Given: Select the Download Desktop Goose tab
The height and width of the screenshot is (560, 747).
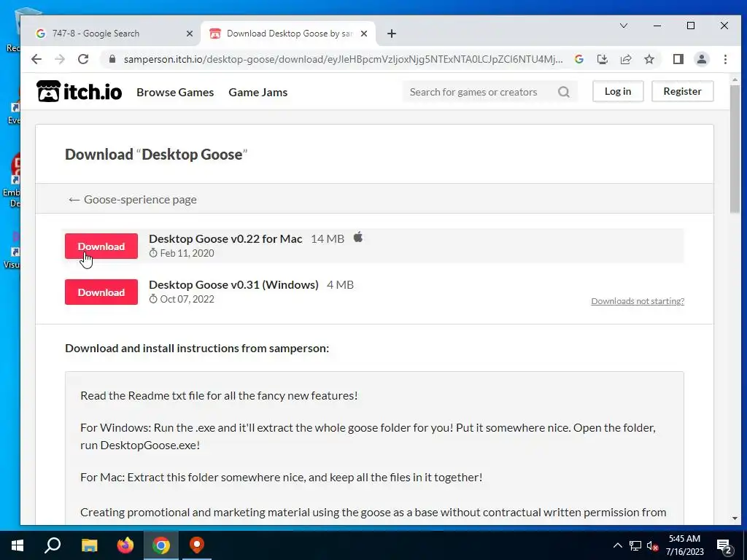Looking at the screenshot, I should tap(288, 34).
